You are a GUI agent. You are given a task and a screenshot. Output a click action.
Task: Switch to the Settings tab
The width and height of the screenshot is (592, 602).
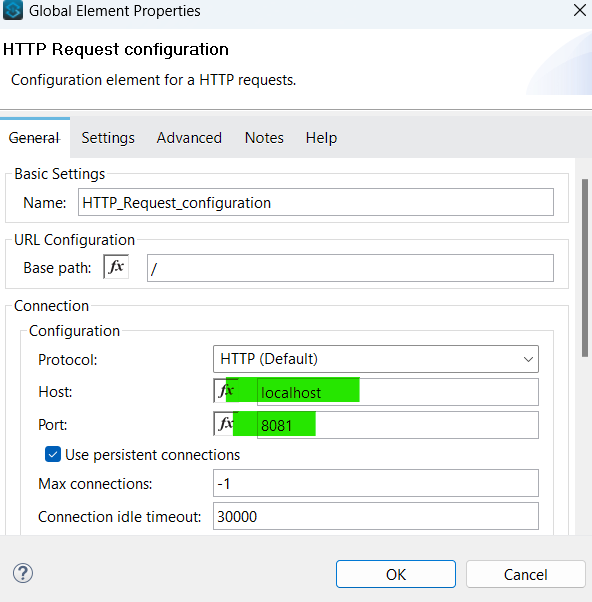tap(108, 138)
